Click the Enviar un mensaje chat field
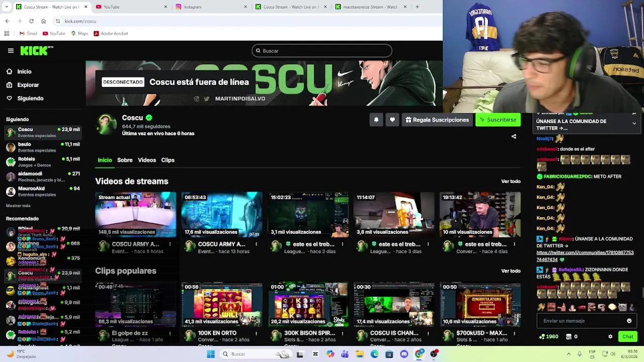Screen dimensions: 644x362 582,321
